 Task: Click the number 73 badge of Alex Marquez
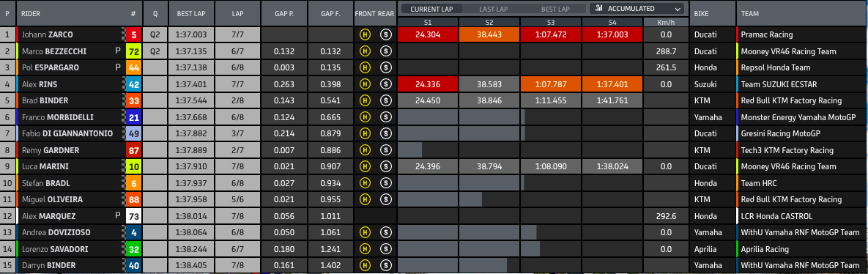pyautogui.click(x=133, y=216)
